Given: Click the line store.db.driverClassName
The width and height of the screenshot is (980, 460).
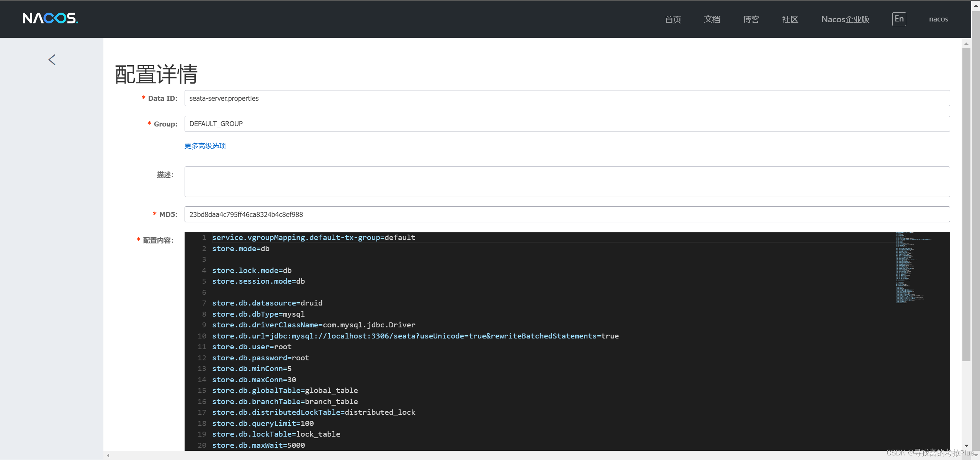Looking at the screenshot, I should pos(314,325).
